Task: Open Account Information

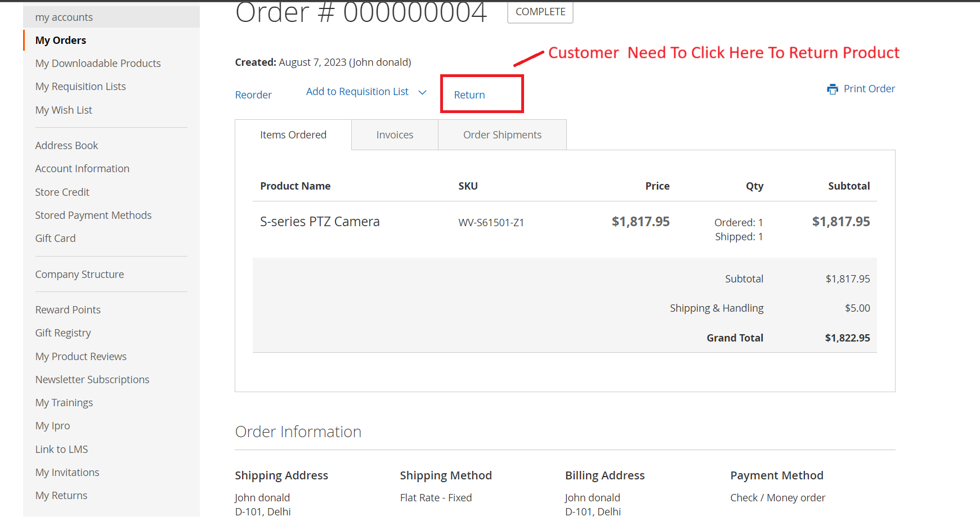Action: point(82,169)
